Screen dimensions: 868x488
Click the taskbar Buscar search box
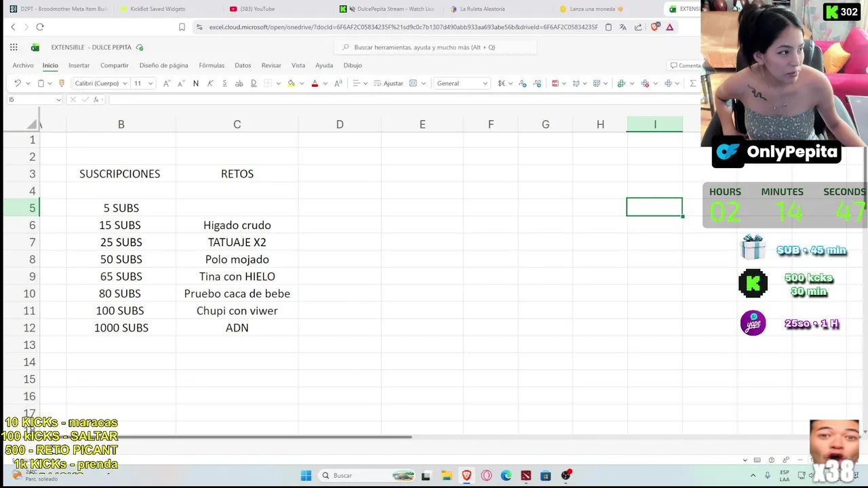click(x=367, y=475)
